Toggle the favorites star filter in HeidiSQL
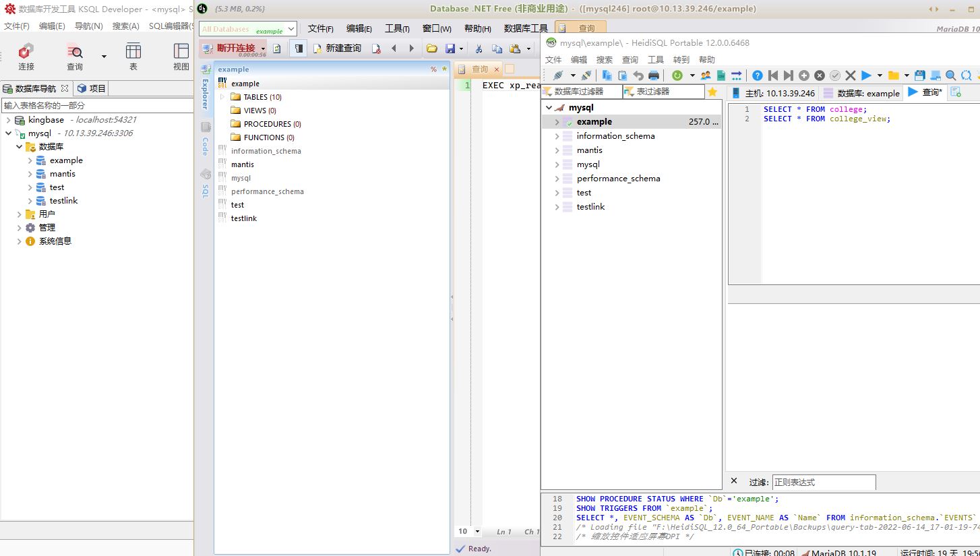The image size is (980, 556). pos(712,92)
